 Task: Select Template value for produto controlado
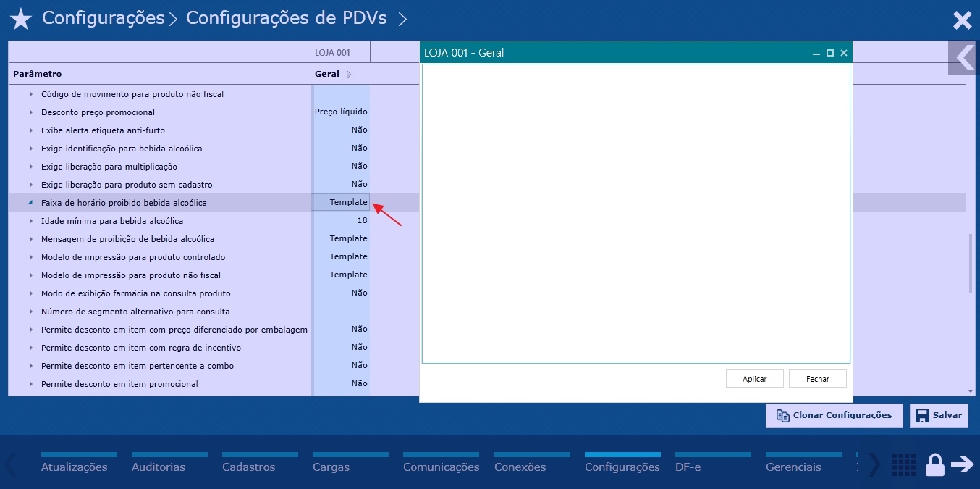(x=341, y=257)
